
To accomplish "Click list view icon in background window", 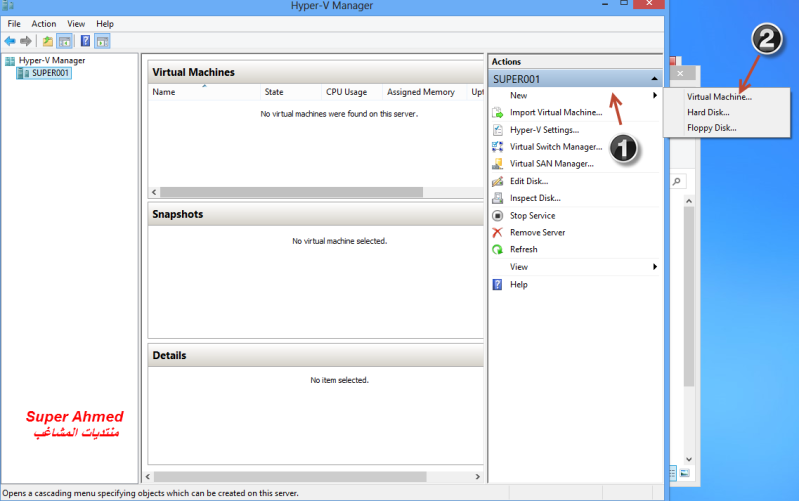I will pyautogui.click(x=673, y=473).
